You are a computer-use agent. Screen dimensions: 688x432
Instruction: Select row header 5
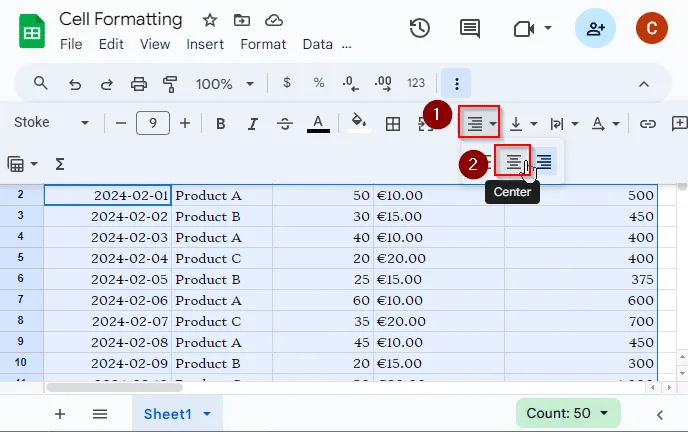tap(21, 257)
